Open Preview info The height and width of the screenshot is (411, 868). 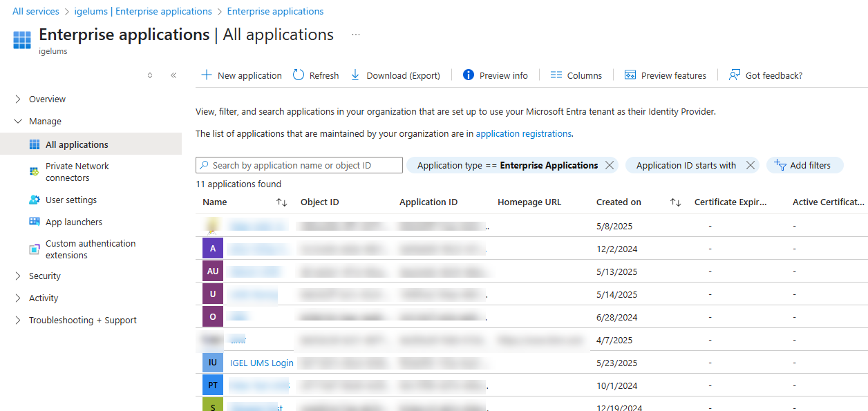tap(496, 75)
